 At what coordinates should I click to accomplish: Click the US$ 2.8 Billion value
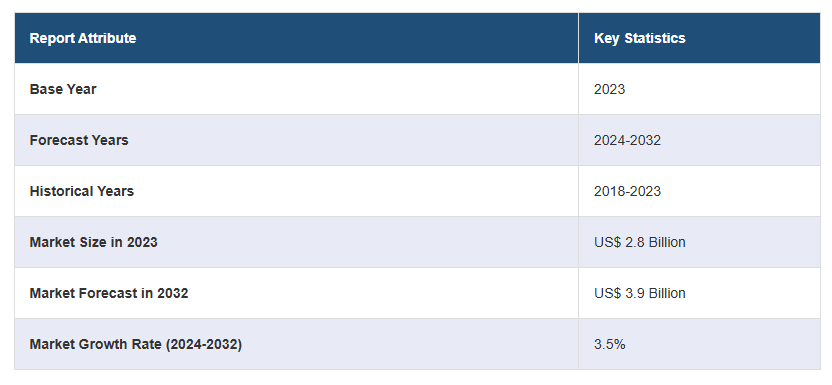click(639, 242)
